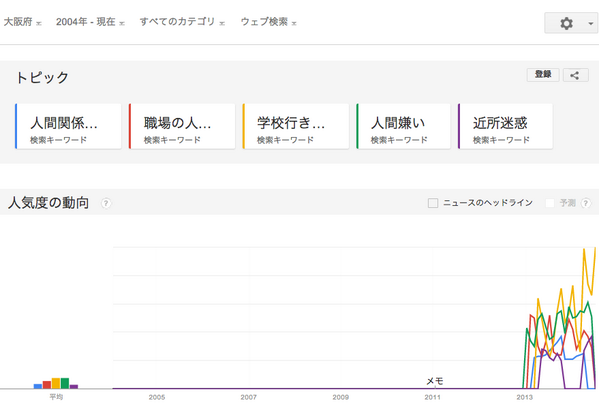Image resolution: width=599 pixels, height=407 pixels.
Task: Click the share icon button
Action: [576, 75]
